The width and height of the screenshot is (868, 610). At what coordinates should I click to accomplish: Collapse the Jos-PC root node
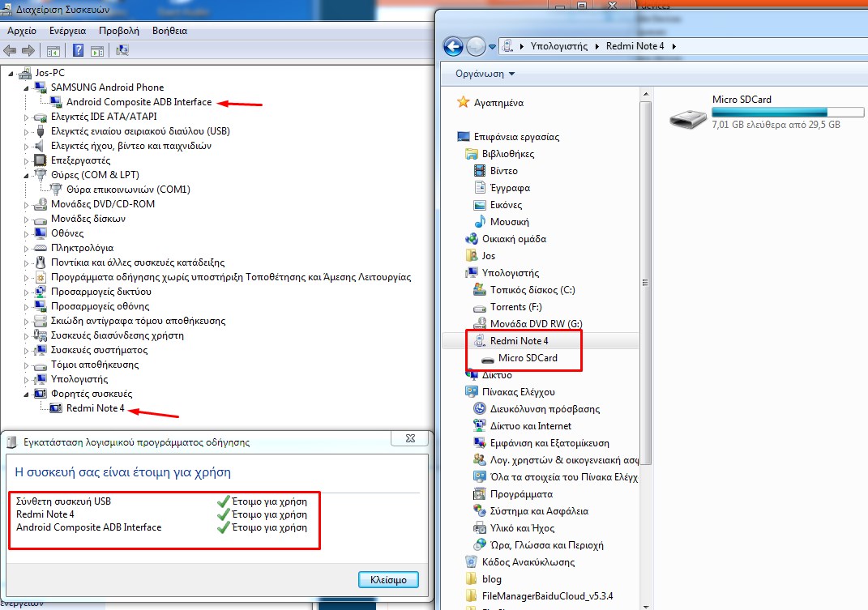[11, 73]
